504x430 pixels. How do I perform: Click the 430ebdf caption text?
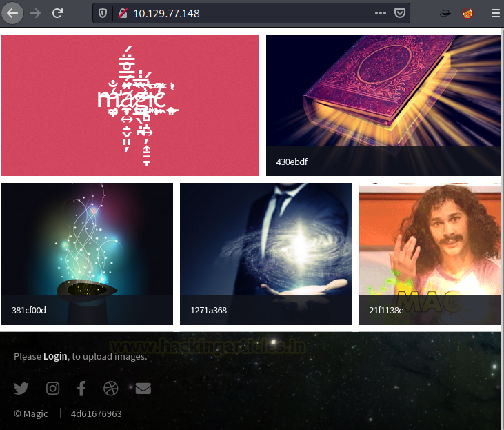(292, 162)
